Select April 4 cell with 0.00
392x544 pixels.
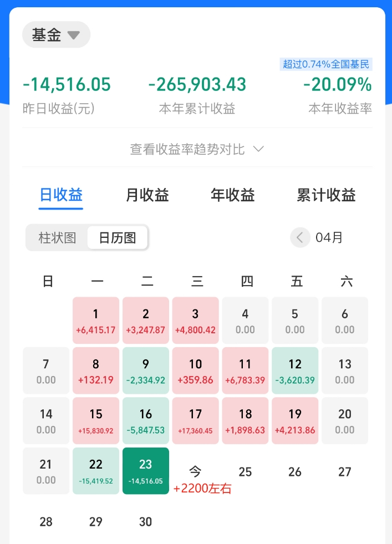click(x=245, y=320)
